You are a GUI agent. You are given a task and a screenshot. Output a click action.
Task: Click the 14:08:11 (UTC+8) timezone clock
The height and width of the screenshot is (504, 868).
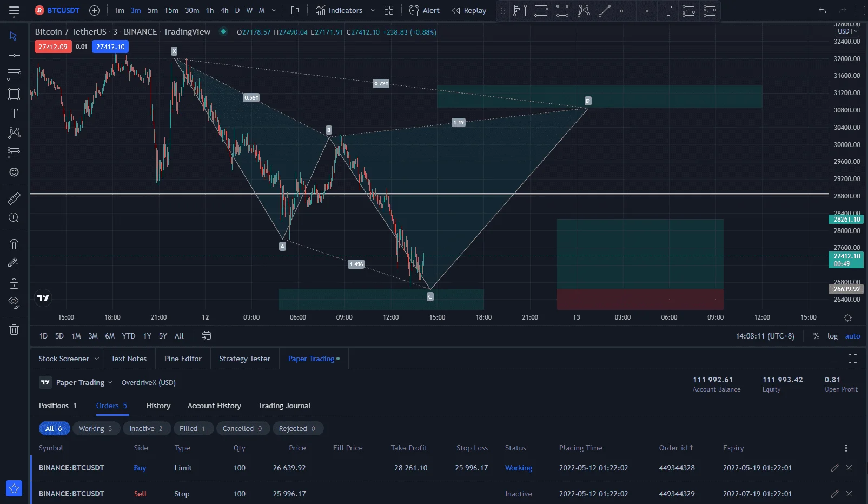coord(765,336)
